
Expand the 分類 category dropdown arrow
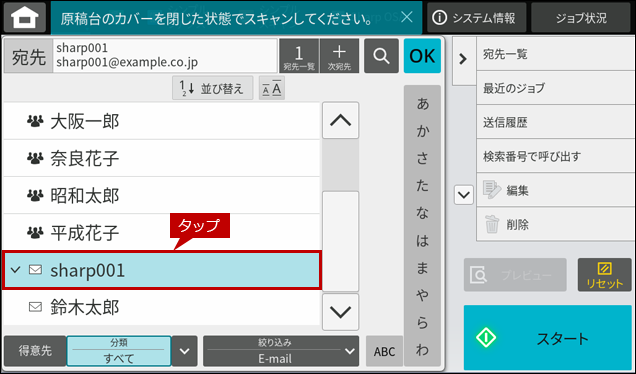185,351
